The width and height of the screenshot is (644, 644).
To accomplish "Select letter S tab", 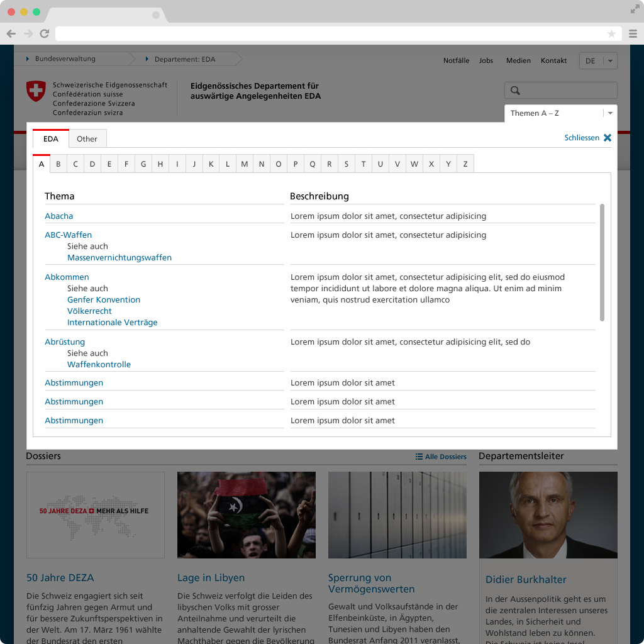I will click(347, 164).
